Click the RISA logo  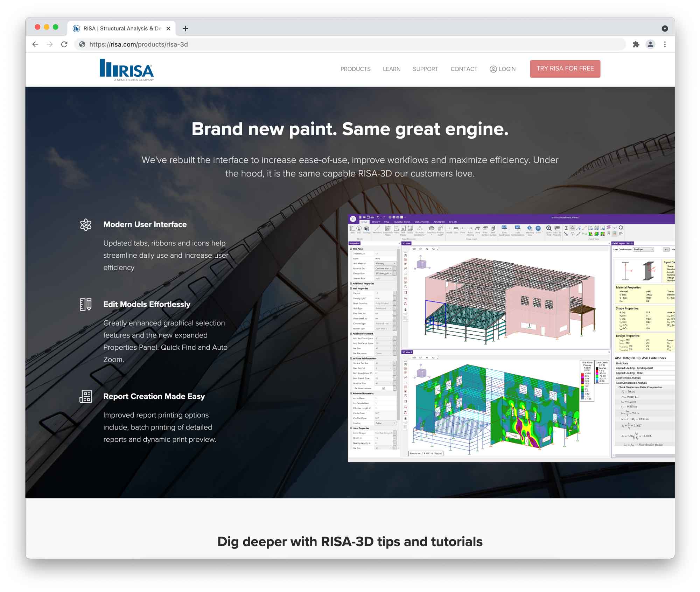tap(127, 70)
